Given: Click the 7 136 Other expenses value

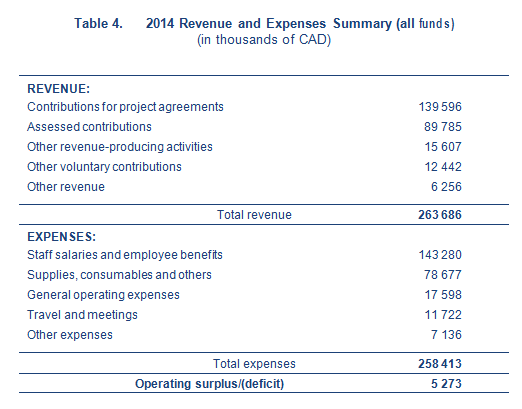Looking at the screenshot, I should (x=446, y=335).
